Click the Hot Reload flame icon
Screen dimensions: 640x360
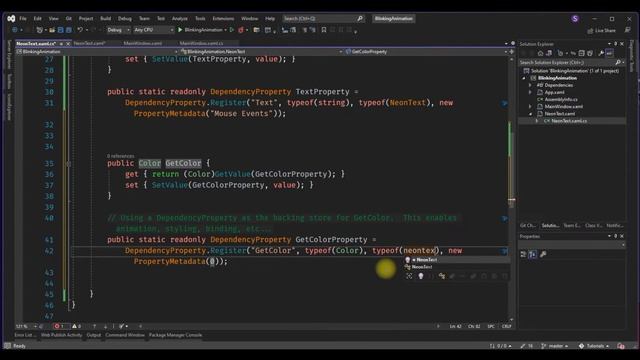click(241, 30)
